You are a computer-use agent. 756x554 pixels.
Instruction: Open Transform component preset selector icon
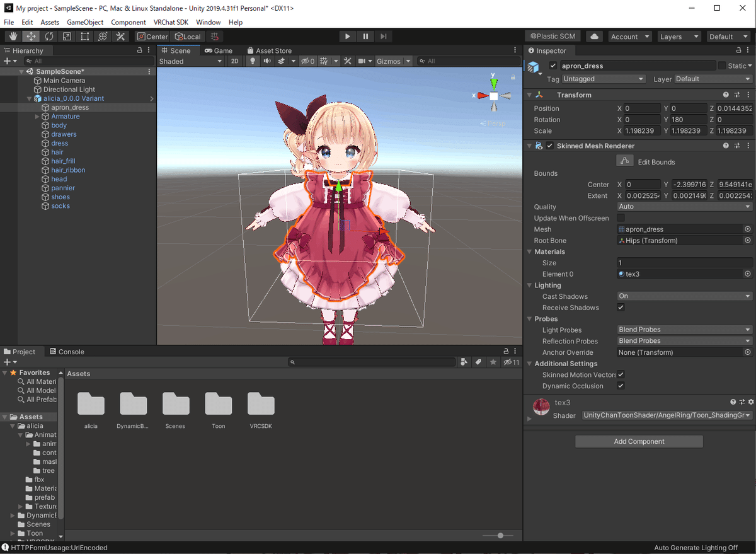tap(737, 95)
